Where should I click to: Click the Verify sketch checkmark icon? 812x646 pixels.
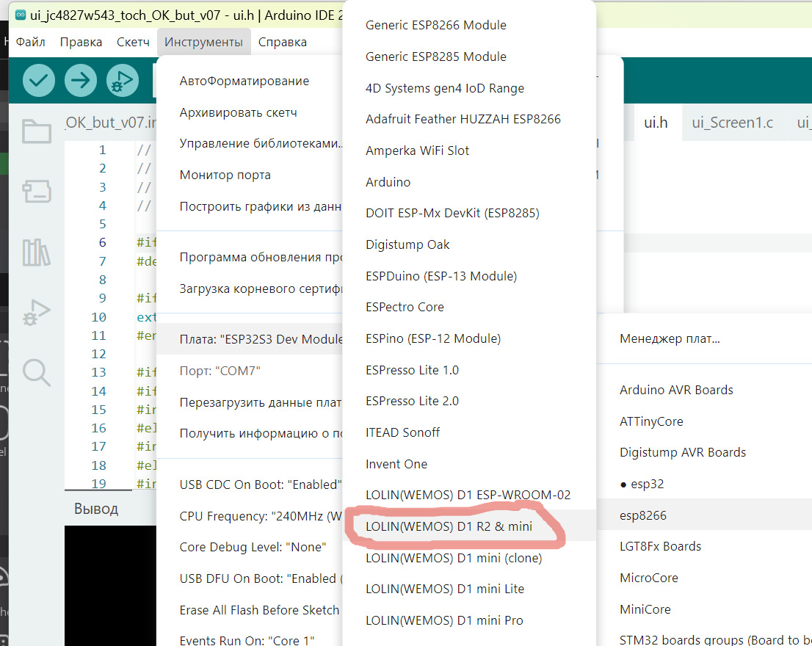(38, 81)
